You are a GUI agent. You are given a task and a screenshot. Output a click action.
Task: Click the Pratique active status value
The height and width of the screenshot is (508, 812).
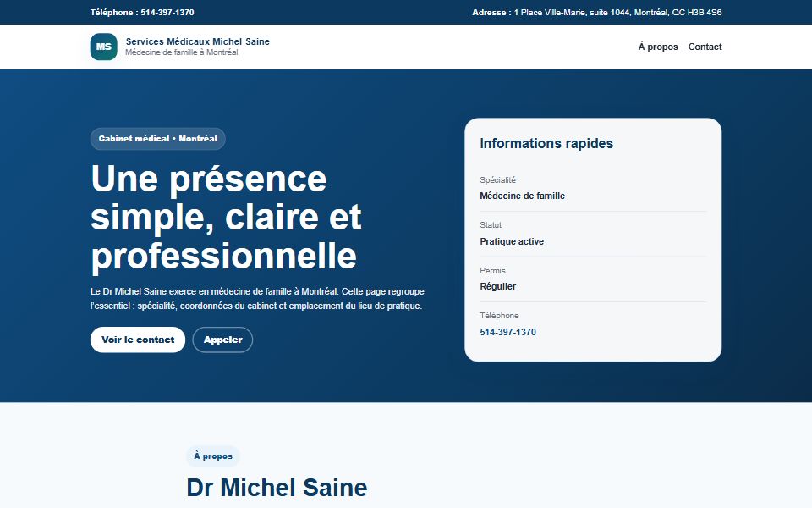[x=512, y=241]
